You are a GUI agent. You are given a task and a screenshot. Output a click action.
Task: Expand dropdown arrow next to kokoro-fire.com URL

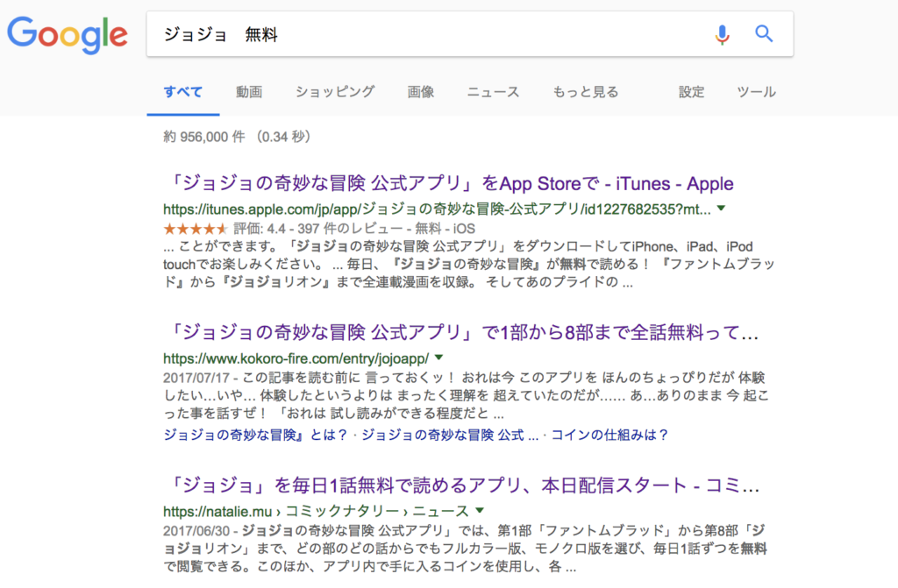(438, 358)
